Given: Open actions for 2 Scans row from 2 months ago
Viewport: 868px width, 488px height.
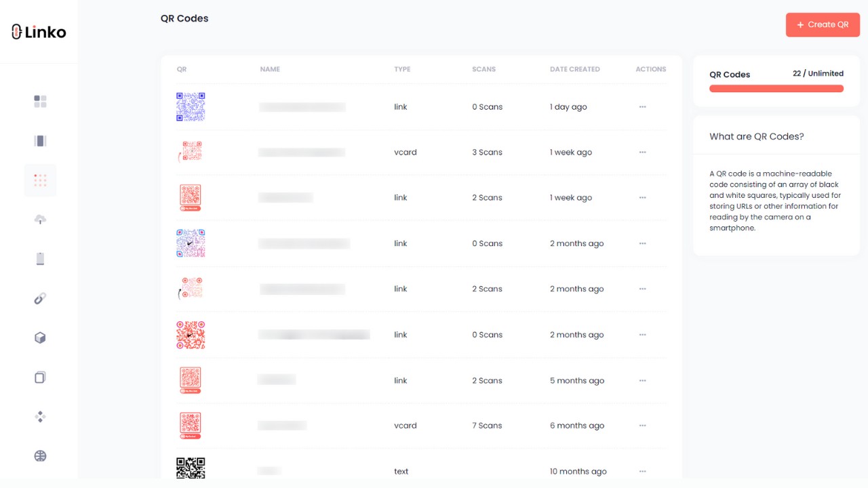Looking at the screenshot, I should pos(642,289).
